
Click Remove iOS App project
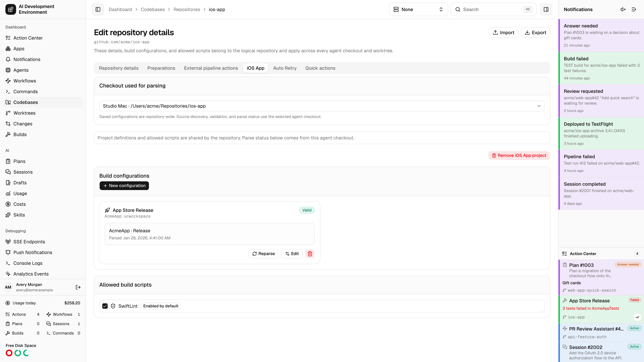click(x=519, y=155)
